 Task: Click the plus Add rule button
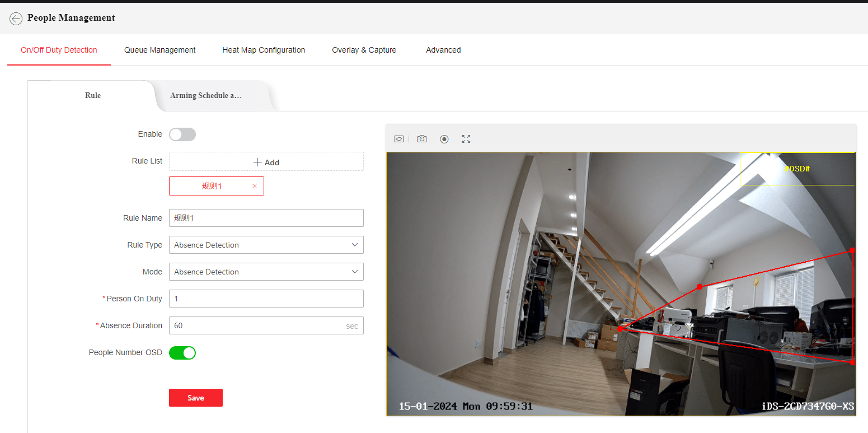(x=266, y=162)
